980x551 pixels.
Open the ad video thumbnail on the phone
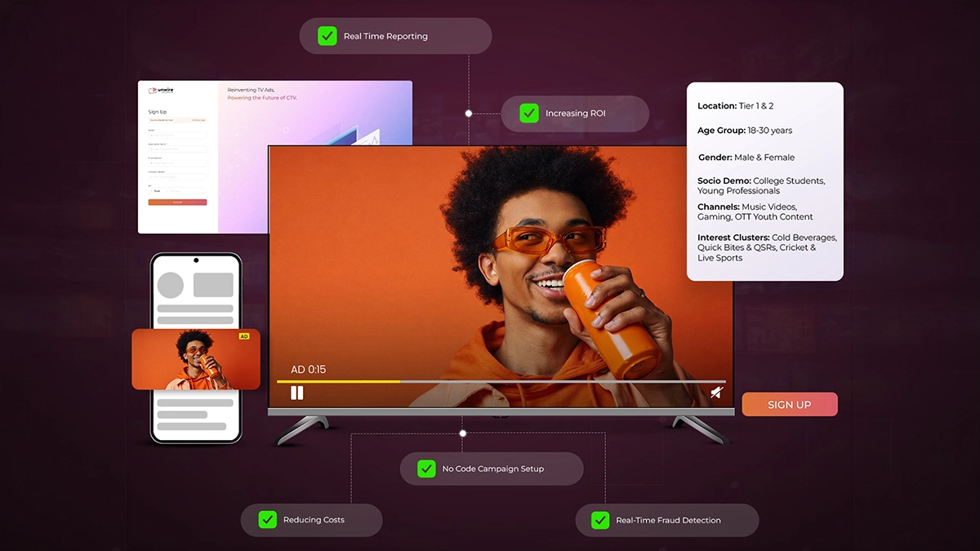click(x=196, y=359)
